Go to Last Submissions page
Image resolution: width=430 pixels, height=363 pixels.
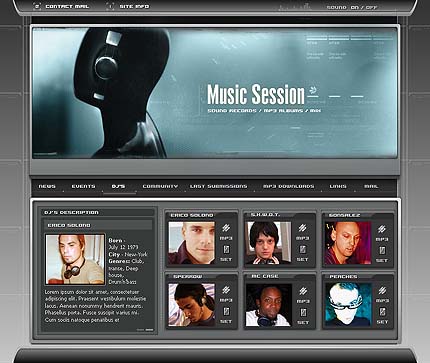pos(219,186)
